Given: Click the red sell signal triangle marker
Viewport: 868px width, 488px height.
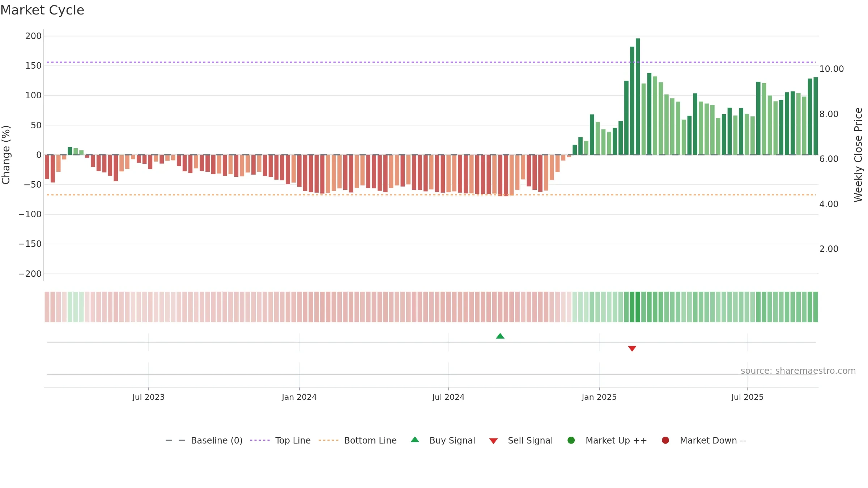Looking at the screenshot, I should (x=632, y=348).
